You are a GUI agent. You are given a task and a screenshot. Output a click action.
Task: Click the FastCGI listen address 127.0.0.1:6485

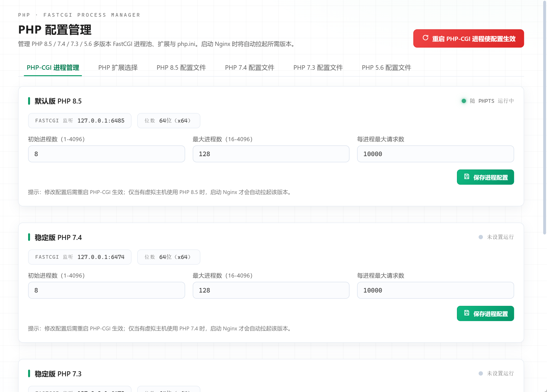(101, 121)
